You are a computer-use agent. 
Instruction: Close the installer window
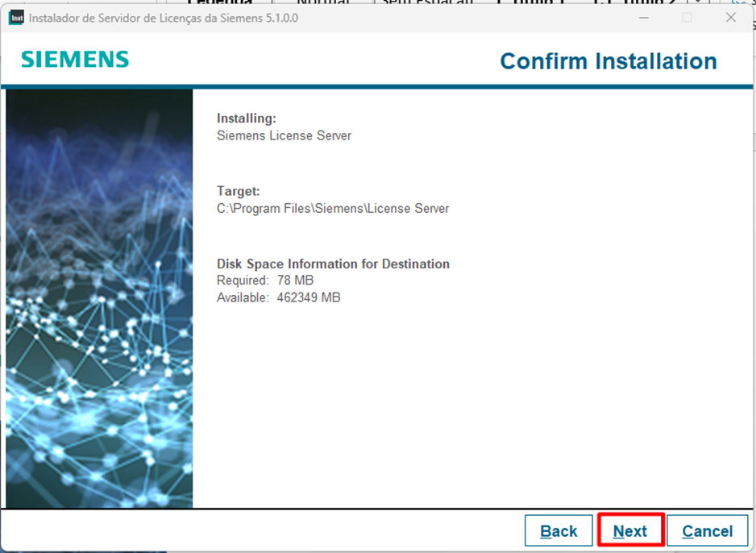(730, 18)
